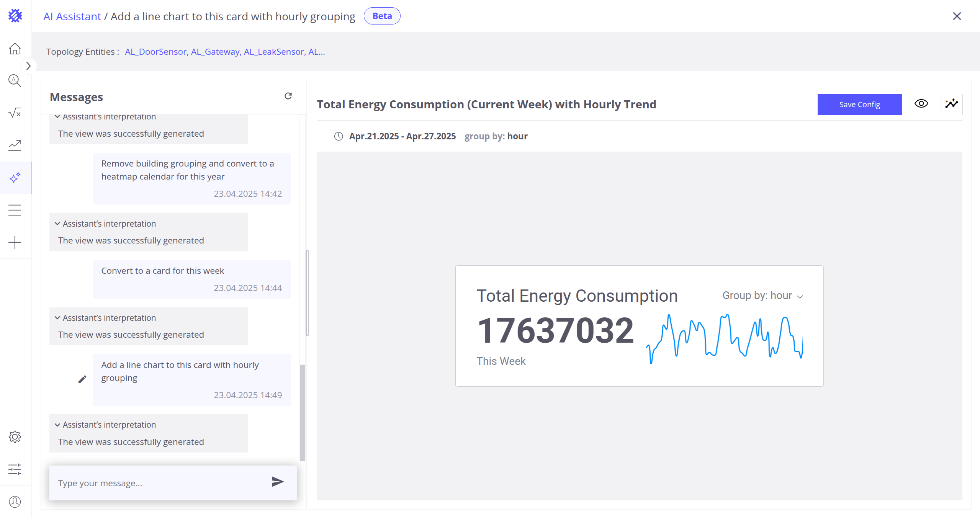Expand the sidebar with chevron arrow

pos(28,66)
